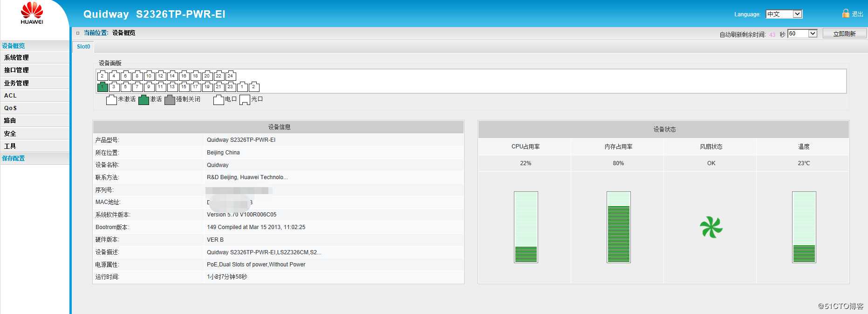Click the 'Beijing China' location value
This screenshot has height=314, width=868.
click(x=223, y=153)
